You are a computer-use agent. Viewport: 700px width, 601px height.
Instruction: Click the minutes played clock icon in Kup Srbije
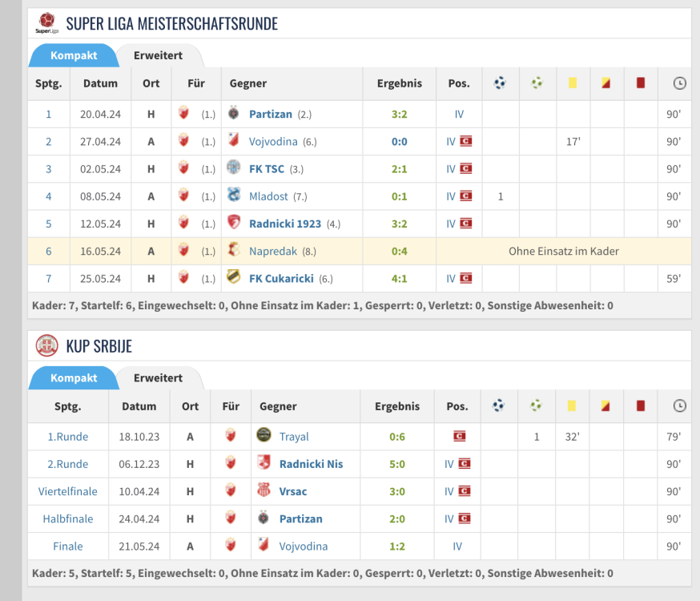679,406
